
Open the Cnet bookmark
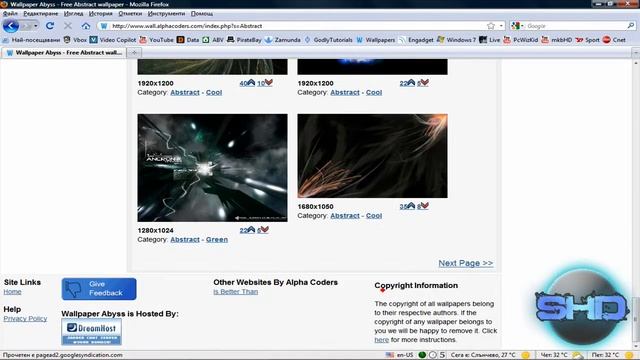click(614, 40)
